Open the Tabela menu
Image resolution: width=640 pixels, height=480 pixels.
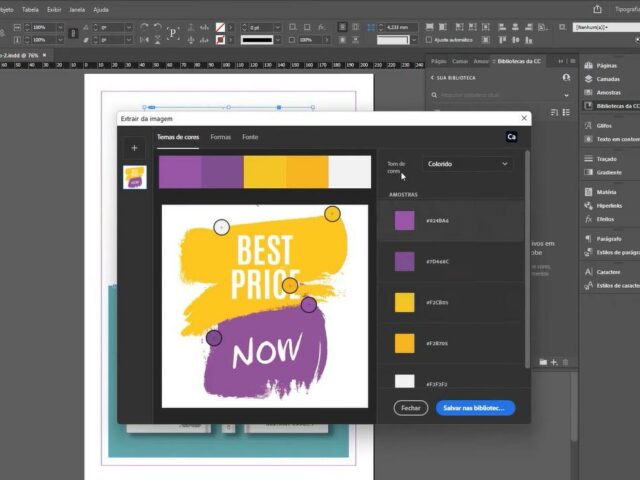tap(30, 9)
